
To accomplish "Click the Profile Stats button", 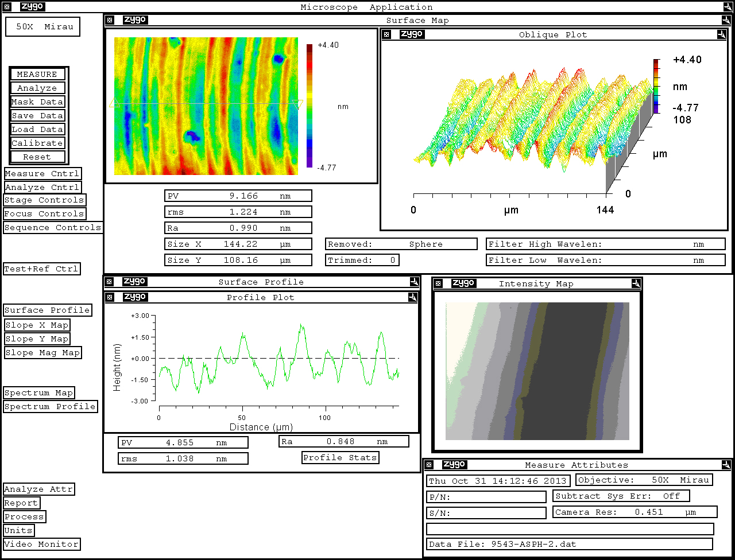I will pyautogui.click(x=340, y=458).
